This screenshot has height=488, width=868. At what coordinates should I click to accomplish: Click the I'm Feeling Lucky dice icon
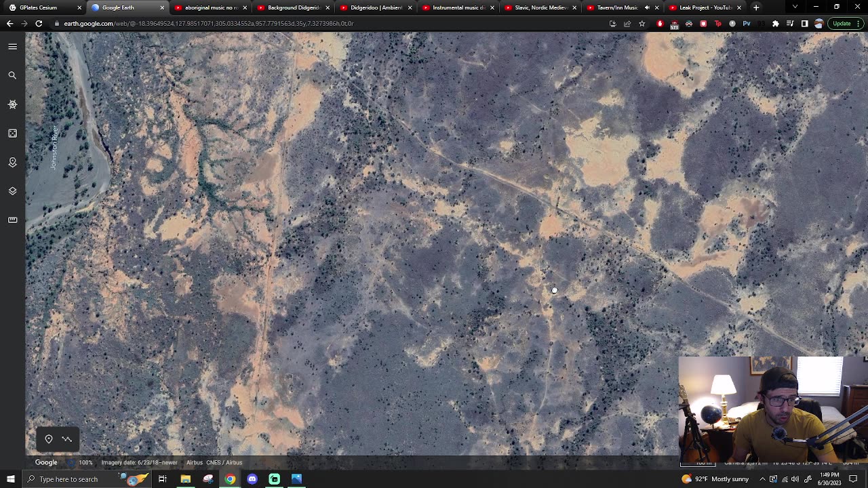[x=12, y=134]
